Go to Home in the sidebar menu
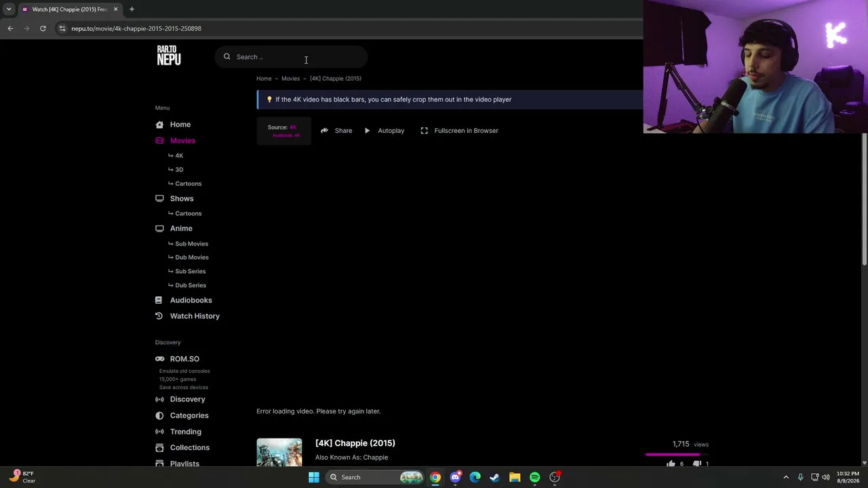 pos(180,125)
